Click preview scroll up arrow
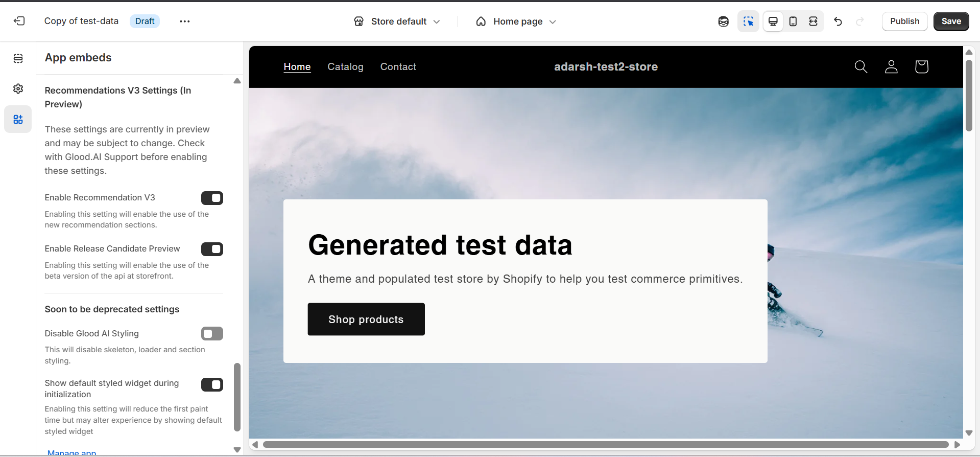This screenshot has width=980, height=457. pyautogui.click(x=969, y=52)
